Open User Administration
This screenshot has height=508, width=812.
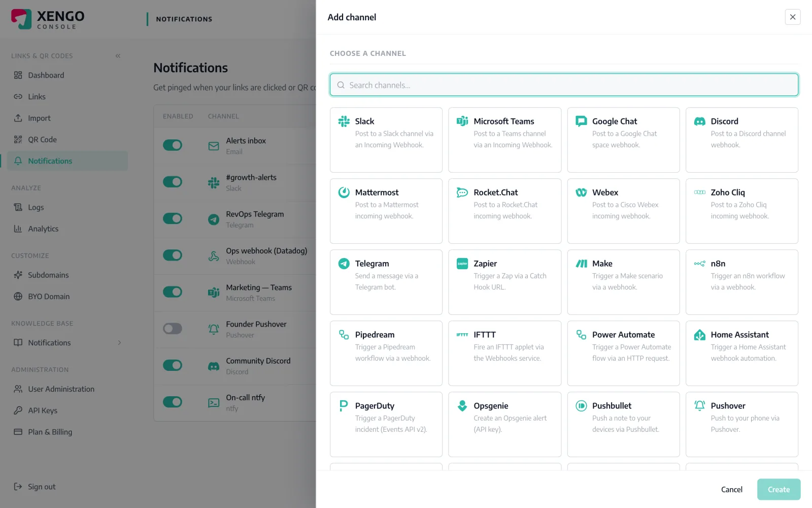[67, 389]
